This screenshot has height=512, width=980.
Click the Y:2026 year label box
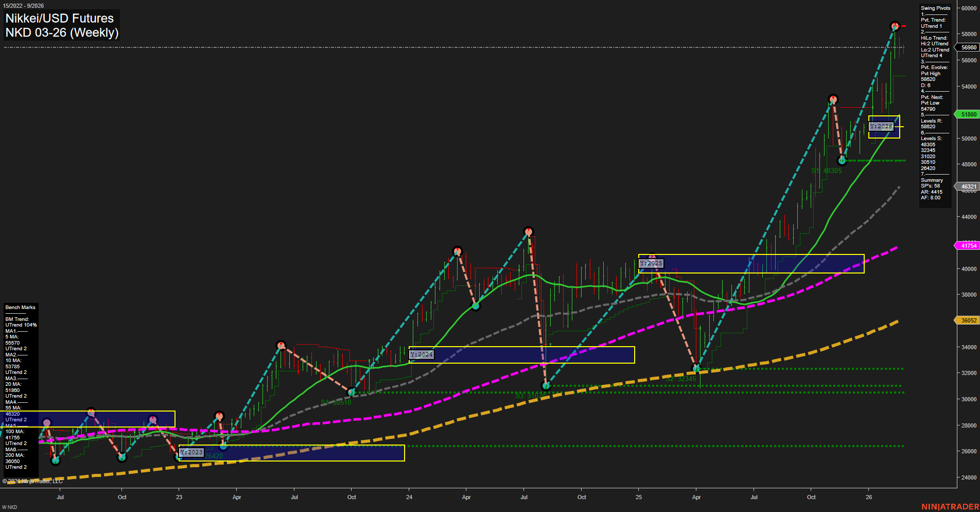coord(880,126)
